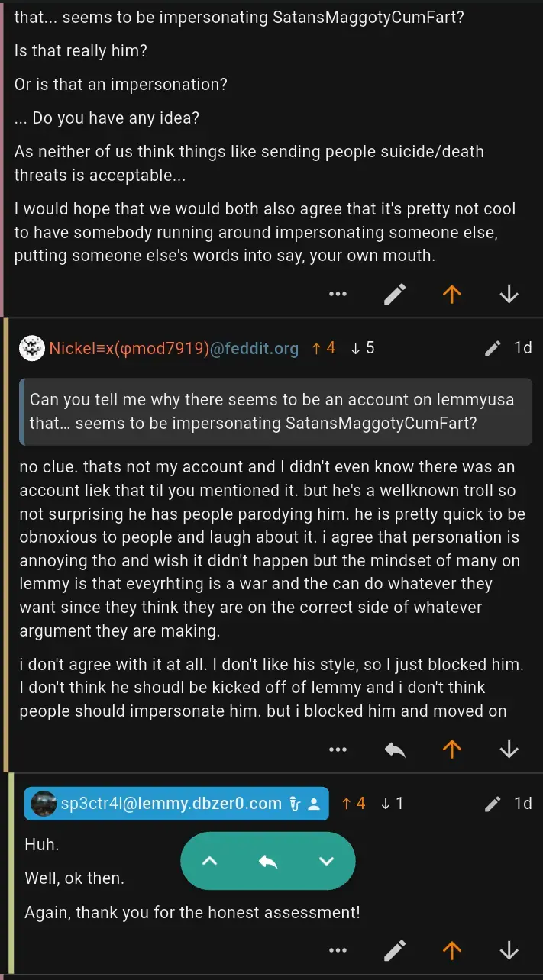Open sp3ctr4l@lemmy.dbzer0.com user badge
Screen dimensions: 543x980
[x=176, y=803]
